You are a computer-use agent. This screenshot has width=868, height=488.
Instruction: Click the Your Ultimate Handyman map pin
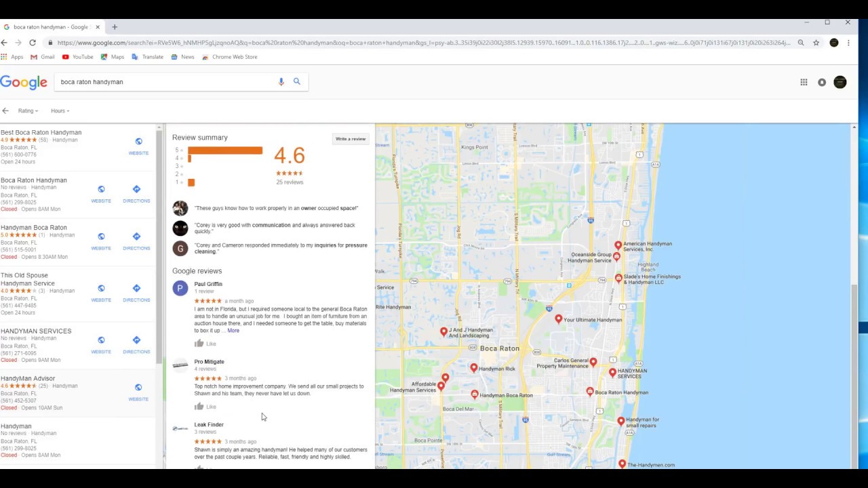(x=559, y=319)
